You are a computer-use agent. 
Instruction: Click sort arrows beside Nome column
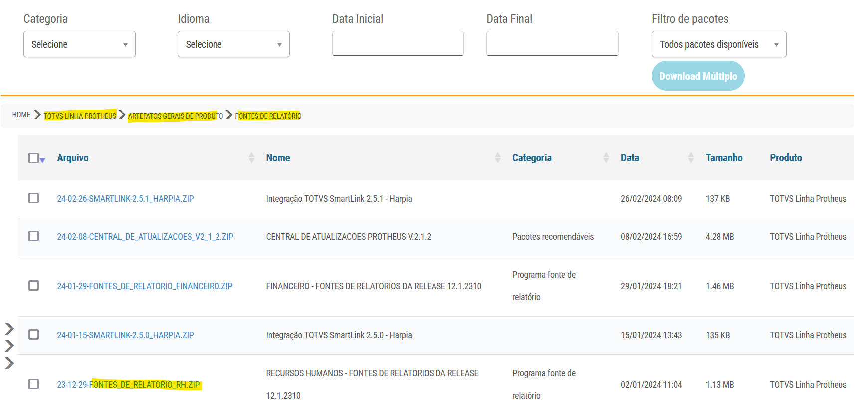click(497, 158)
